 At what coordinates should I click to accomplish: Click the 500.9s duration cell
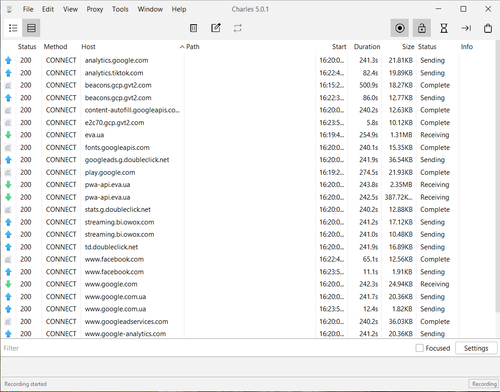pos(368,85)
